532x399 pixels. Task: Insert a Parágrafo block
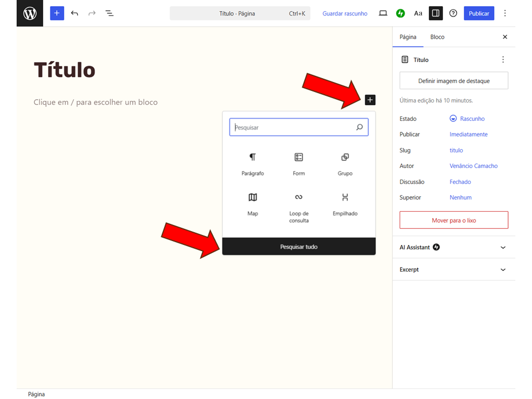[253, 164]
